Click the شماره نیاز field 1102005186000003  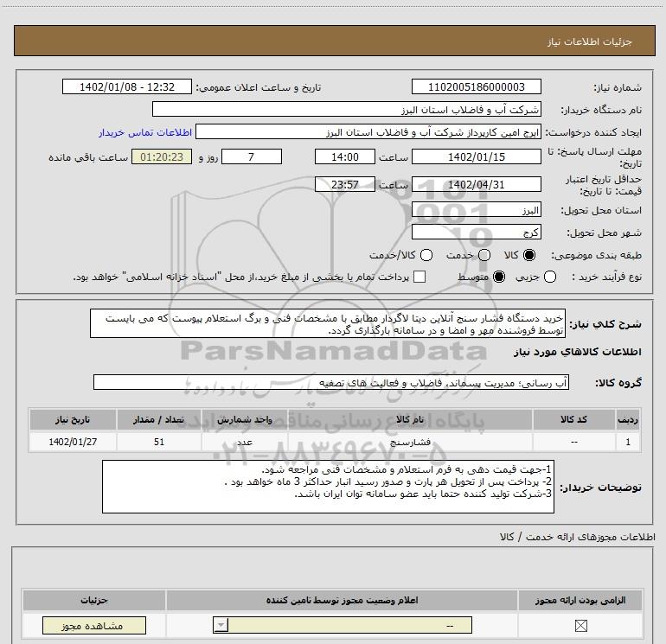click(x=476, y=86)
